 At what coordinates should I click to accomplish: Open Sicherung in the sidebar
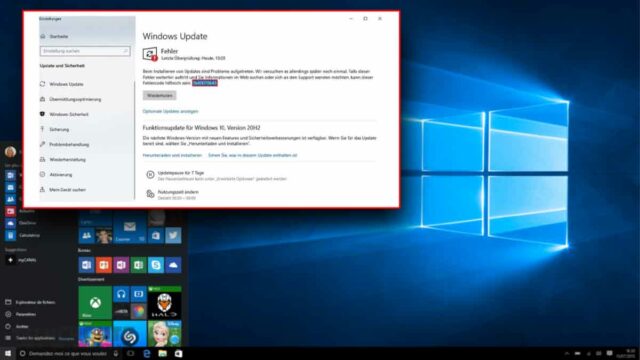point(59,129)
